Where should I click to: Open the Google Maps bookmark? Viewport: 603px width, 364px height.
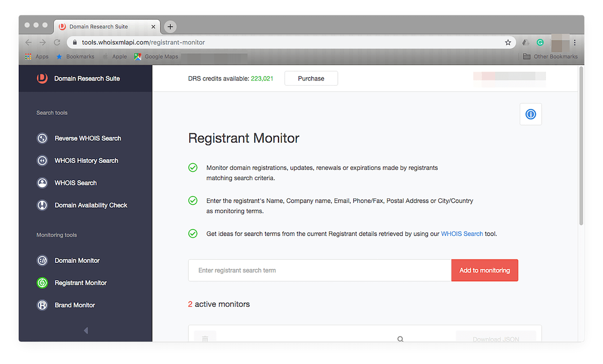coord(156,57)
